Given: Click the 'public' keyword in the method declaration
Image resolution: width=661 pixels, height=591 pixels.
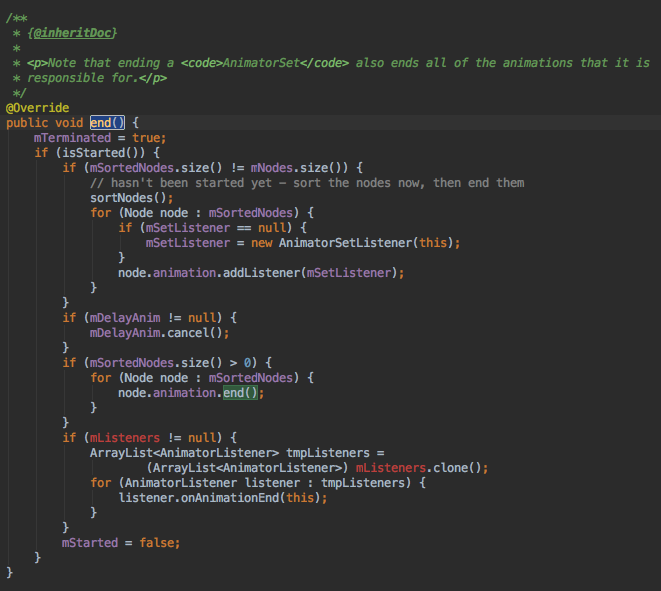Looking at the screenshot, I should pos(27,123).
